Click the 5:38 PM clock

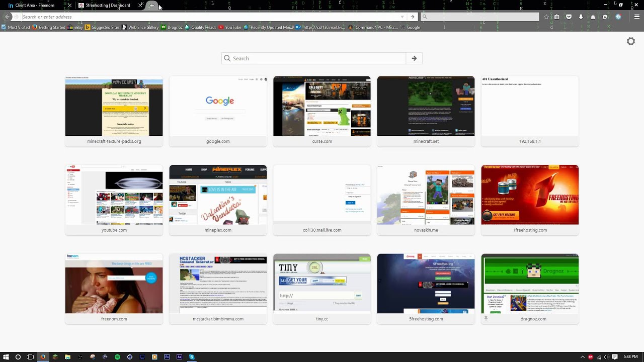[x=630, y=357]
